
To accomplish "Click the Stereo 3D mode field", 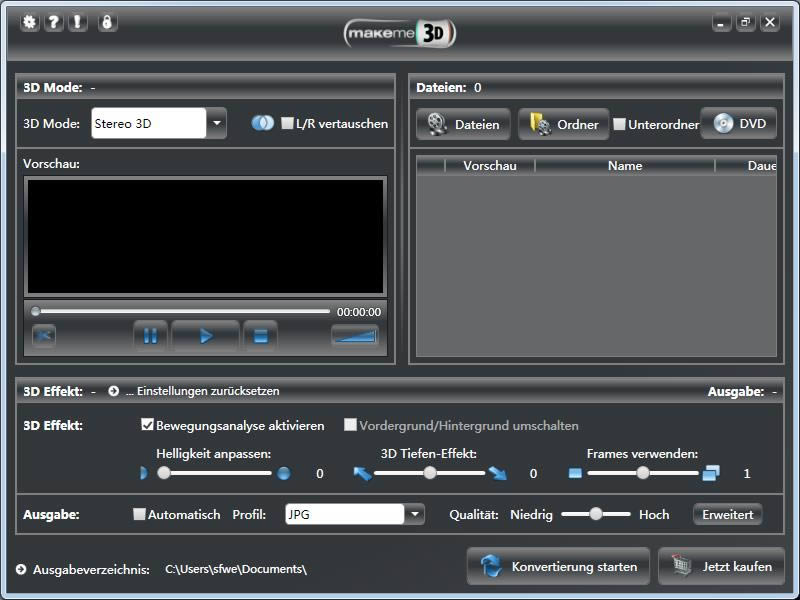I will tap(148, 123).
